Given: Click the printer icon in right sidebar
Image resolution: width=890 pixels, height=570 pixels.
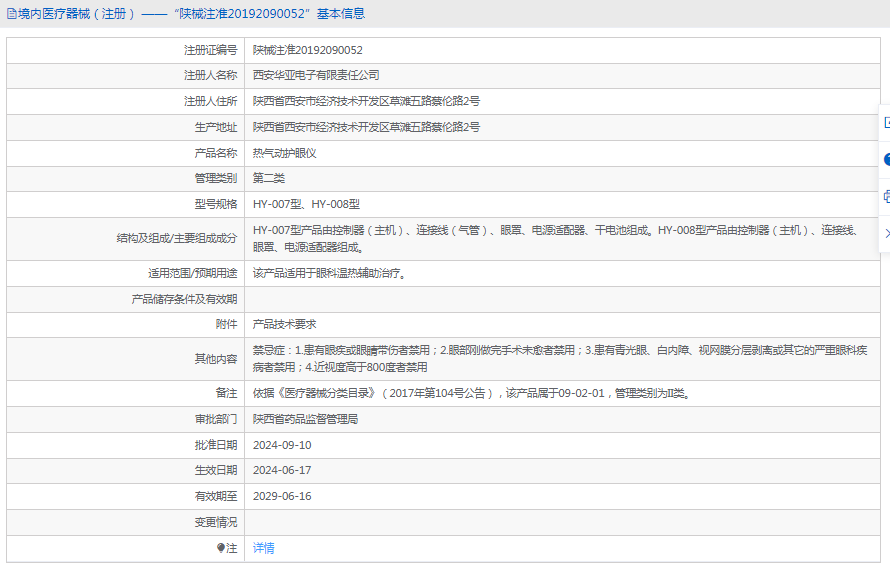Looking at the screenshot, I should pos(886,196).
